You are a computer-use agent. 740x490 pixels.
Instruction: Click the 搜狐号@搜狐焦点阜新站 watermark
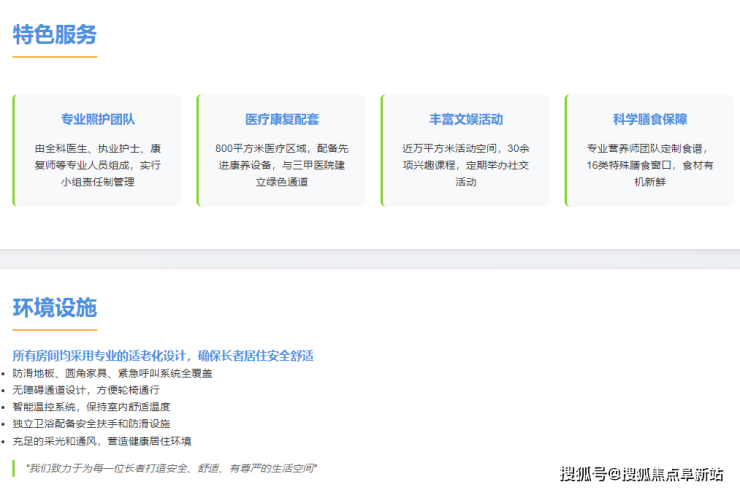[641, 473]
